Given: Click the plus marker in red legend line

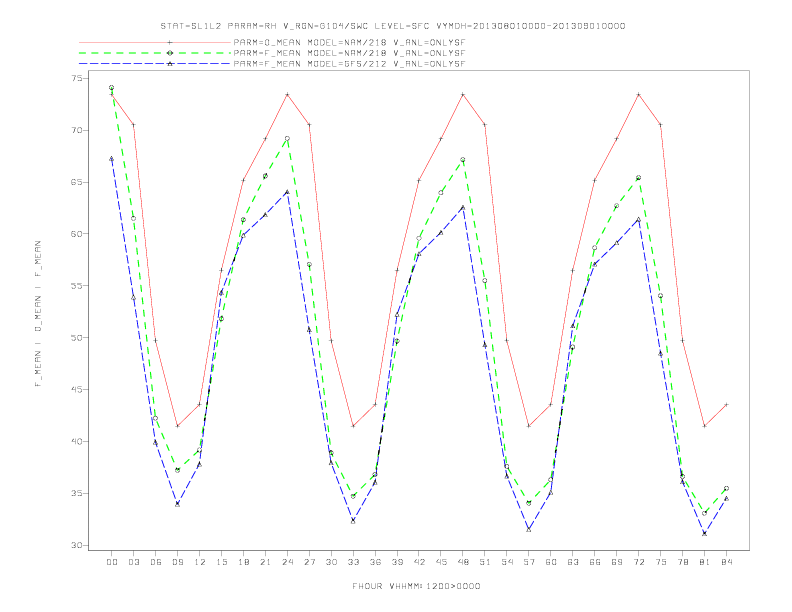Looking at the screenshot, I should (170, 43).
